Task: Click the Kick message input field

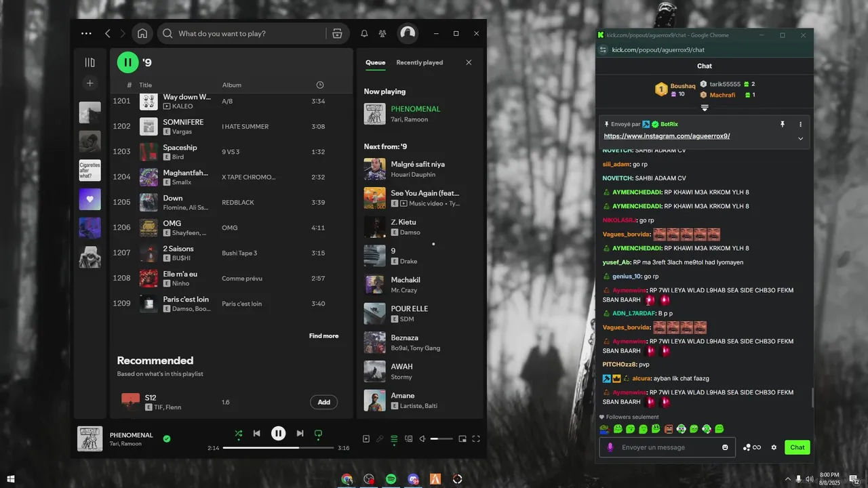Action: pyautogui.click(x=667, y=447)
